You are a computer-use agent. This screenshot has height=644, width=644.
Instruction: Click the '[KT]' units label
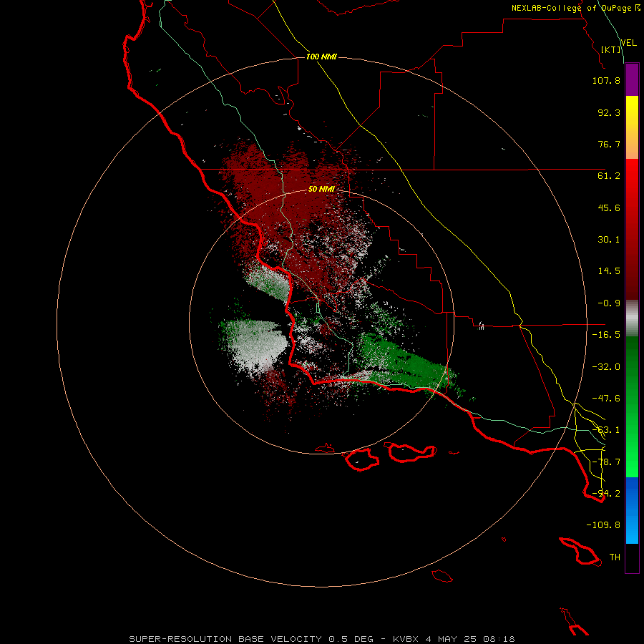coord(610,49)
